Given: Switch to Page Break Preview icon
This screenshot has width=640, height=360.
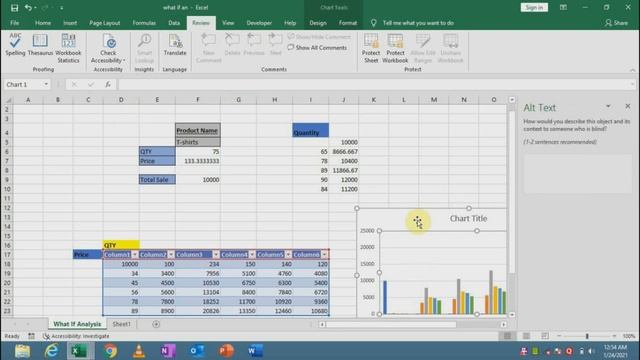Looking at the screenshot, I should pos(545,336).
